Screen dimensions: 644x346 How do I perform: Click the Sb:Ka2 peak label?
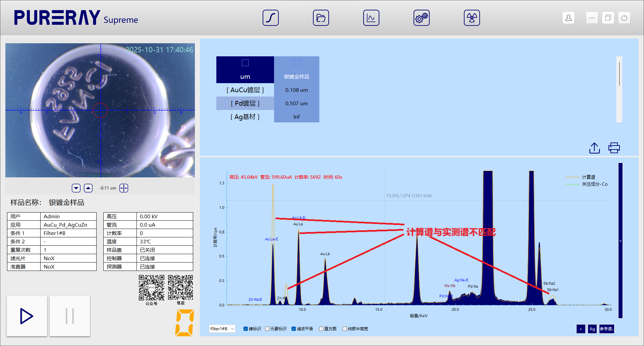pyautogui.click(x=549, y=283)
